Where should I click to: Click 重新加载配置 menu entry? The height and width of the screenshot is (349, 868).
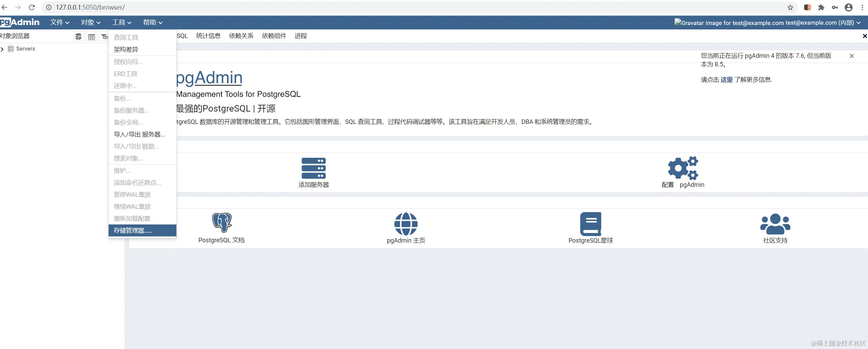pyautogui.click(x=142, y=218)
